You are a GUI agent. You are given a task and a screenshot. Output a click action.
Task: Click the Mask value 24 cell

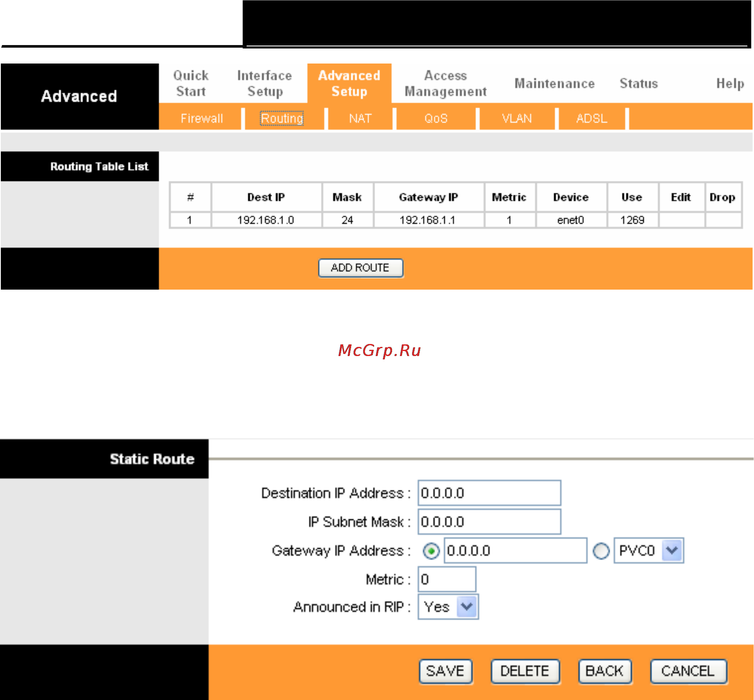tap(347, 220)
